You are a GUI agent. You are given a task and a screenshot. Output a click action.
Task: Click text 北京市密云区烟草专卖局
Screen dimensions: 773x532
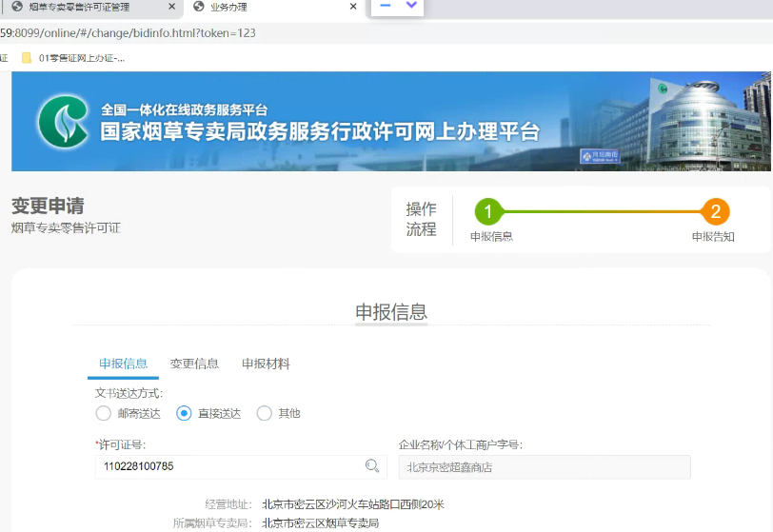point(321,523)
